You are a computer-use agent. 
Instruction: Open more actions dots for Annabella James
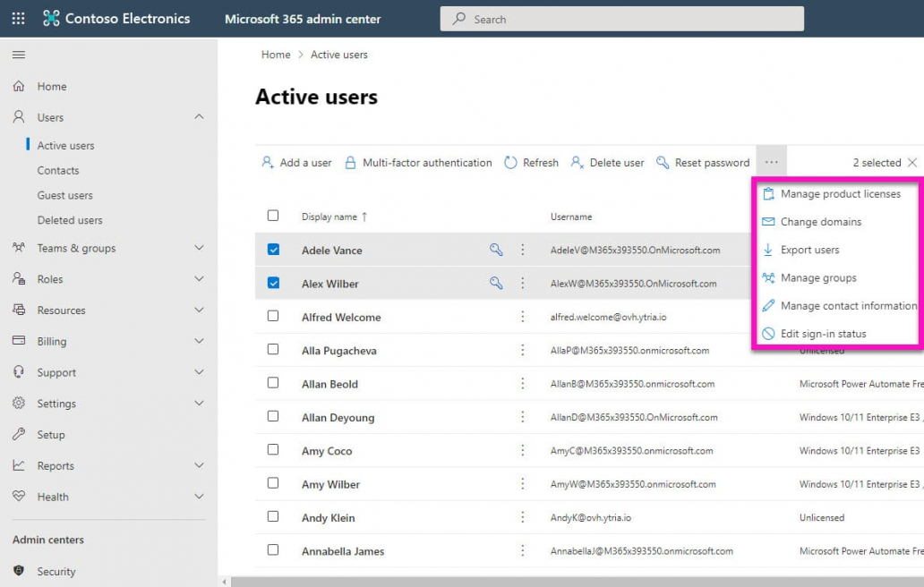pyautogui.click(x=522, y=550)
